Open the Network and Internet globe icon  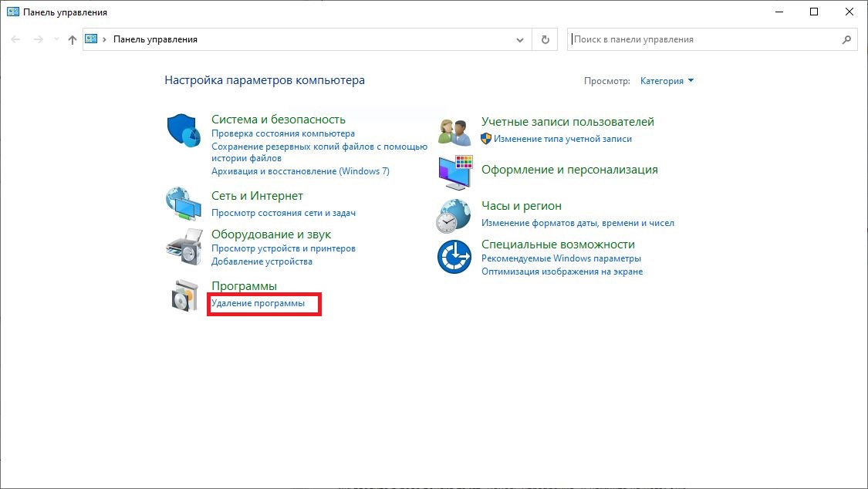(x=184, y=204)
